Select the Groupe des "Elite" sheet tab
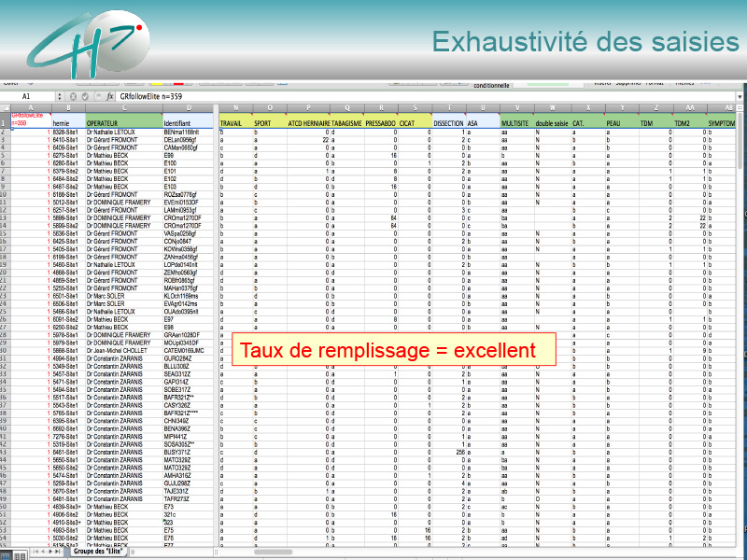Image resolution: width=747 pixels, height=560 pixels. click(x=97, y=552)
